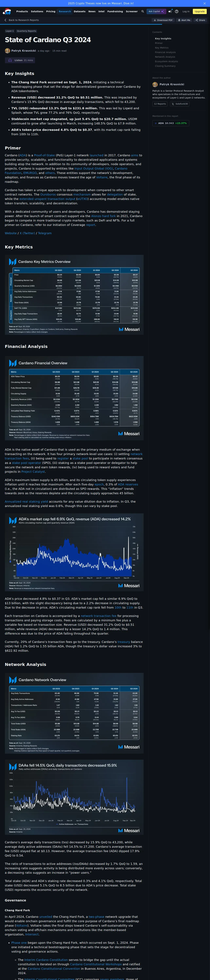
Task: Open the Solutions menu
Action: (x=37, y=11)
